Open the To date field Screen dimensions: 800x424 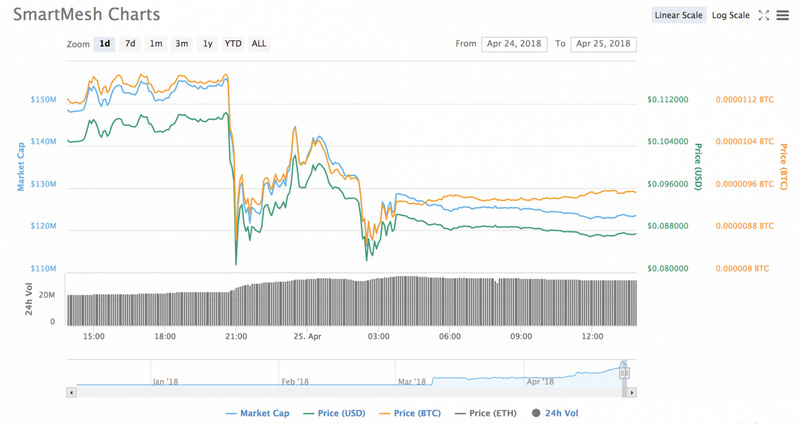604,44
